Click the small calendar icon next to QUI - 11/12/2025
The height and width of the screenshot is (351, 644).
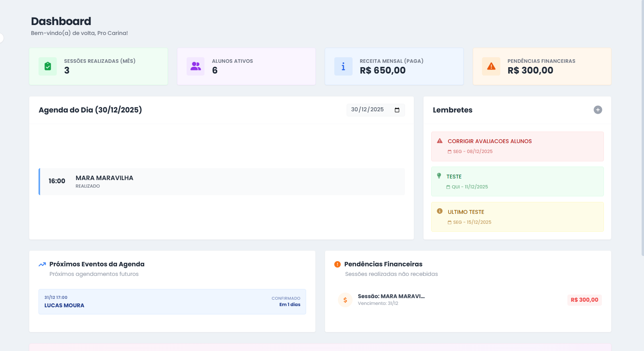448,187
